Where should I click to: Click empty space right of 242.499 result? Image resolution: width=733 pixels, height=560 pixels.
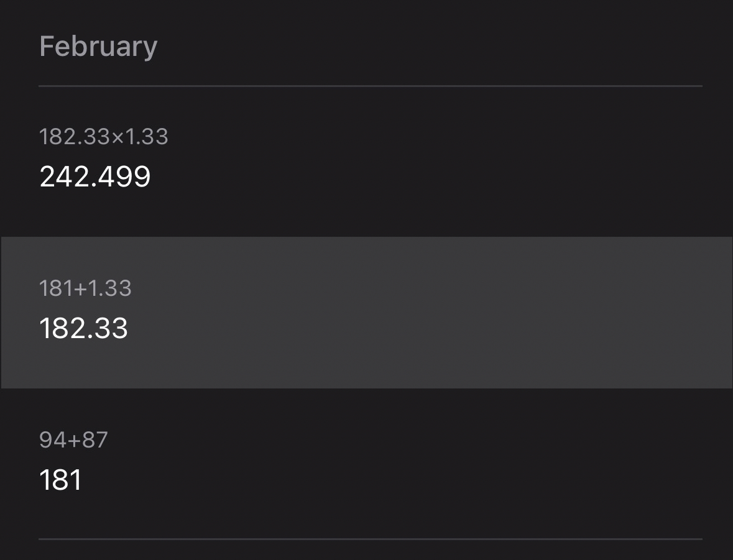tap(435, 177)
